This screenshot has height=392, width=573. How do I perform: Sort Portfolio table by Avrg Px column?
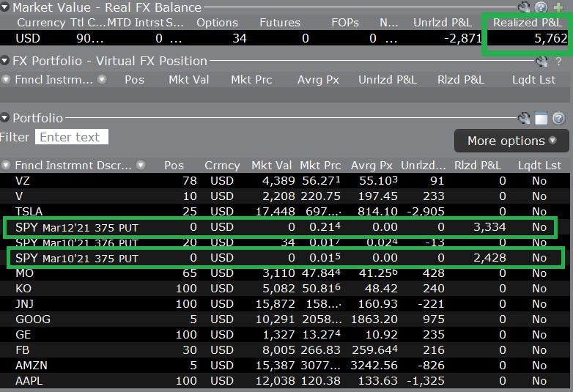tap(371, 166)
